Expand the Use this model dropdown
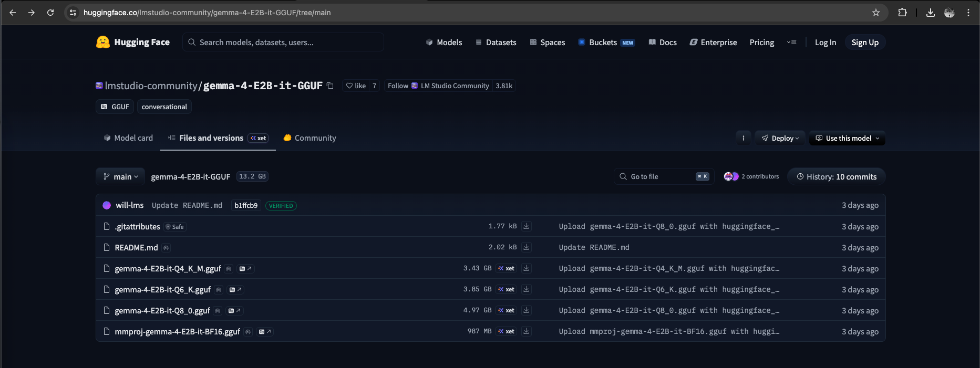Viewport: 980px width, 368px height. pos(847,138)
